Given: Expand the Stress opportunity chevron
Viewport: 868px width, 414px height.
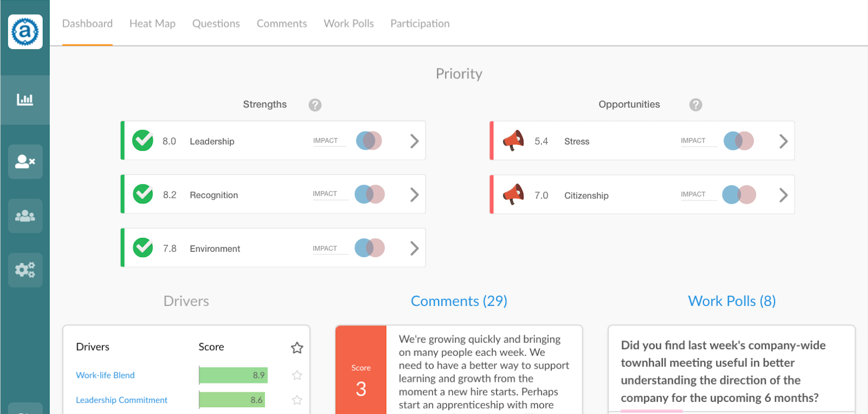Looking at the screenshot, I should click(x=783, y=141).
